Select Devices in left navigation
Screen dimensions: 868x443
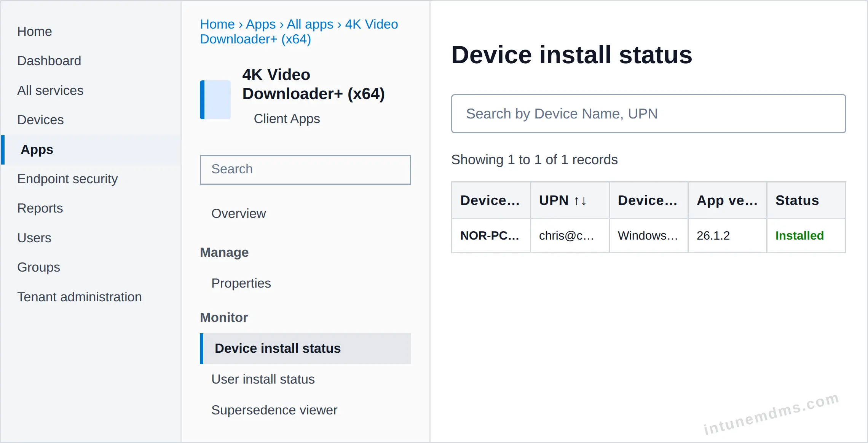click(40, 120)
